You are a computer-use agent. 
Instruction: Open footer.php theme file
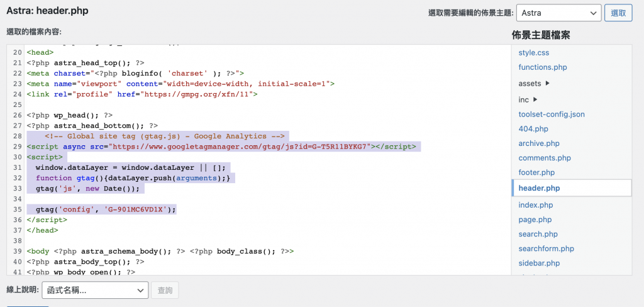(x=536, y=172)
